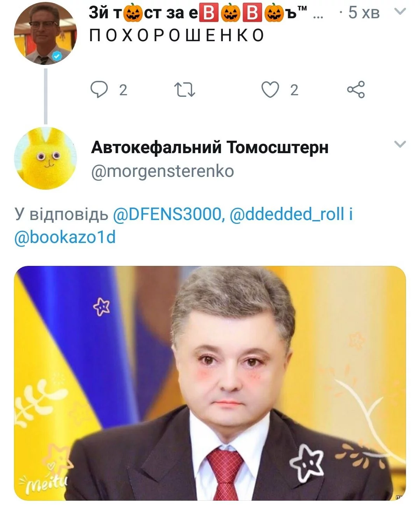Viewport: 420px width, 517px height.
Task: Like the tweet with the heart icon
Action: coord(270,90)
